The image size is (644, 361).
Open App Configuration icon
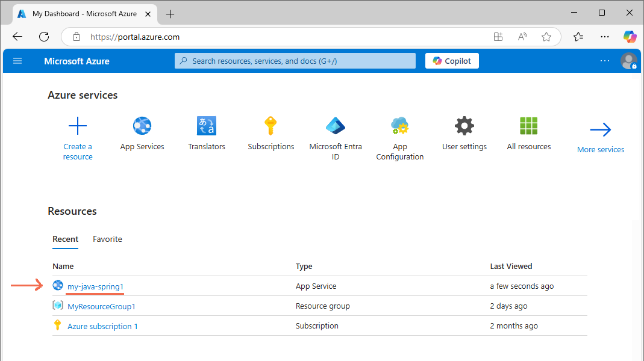point(400,126)
